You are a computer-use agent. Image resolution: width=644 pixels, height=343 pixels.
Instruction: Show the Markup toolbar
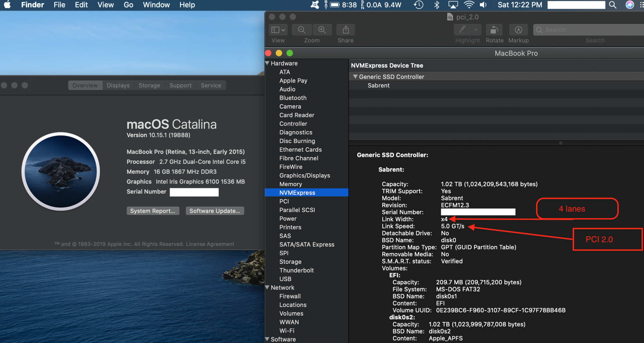pyautogui.click(x=518, y=30)
